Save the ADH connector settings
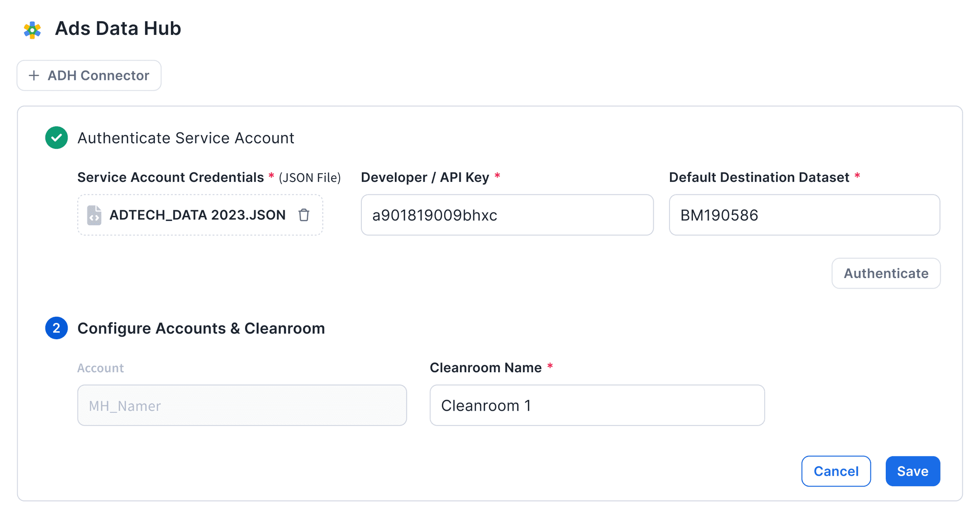This screenshot has width=980, height=524. pyautogui.click(x=913, y=471)
